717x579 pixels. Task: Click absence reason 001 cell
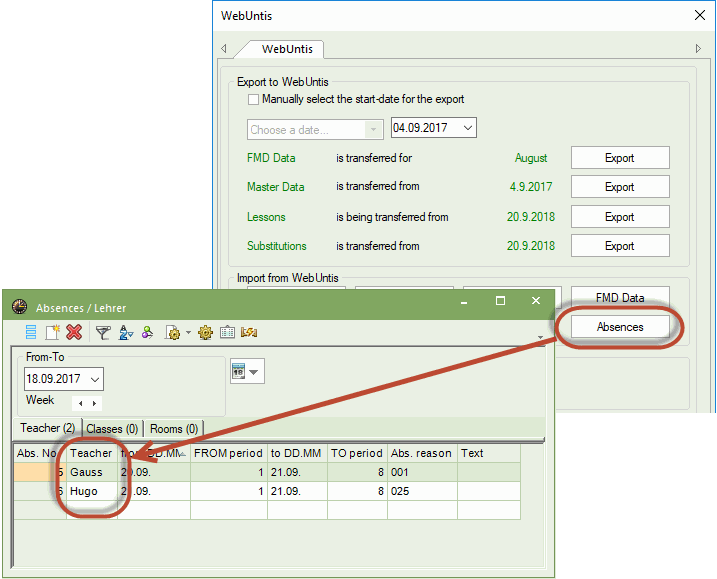coord(422,472)
